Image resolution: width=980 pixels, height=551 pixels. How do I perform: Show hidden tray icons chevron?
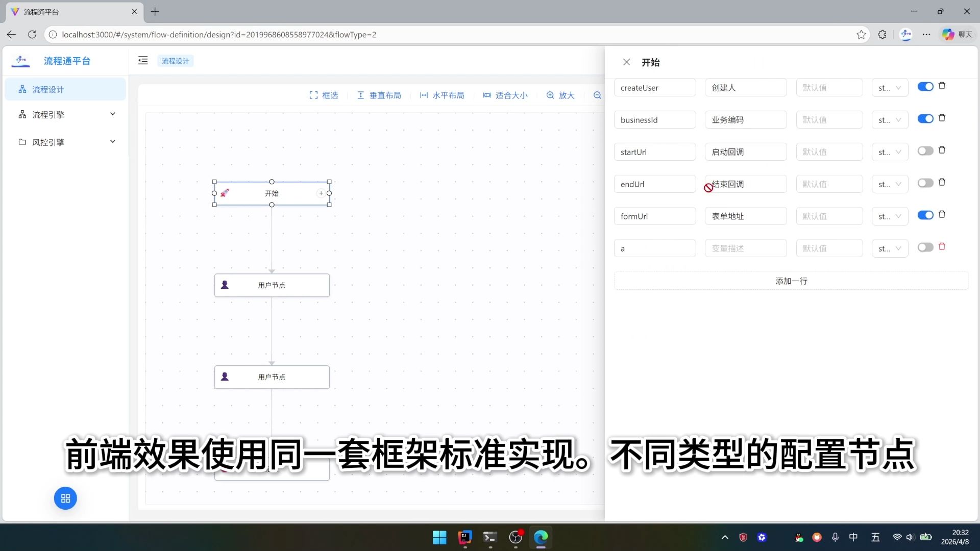click(725, 537)
